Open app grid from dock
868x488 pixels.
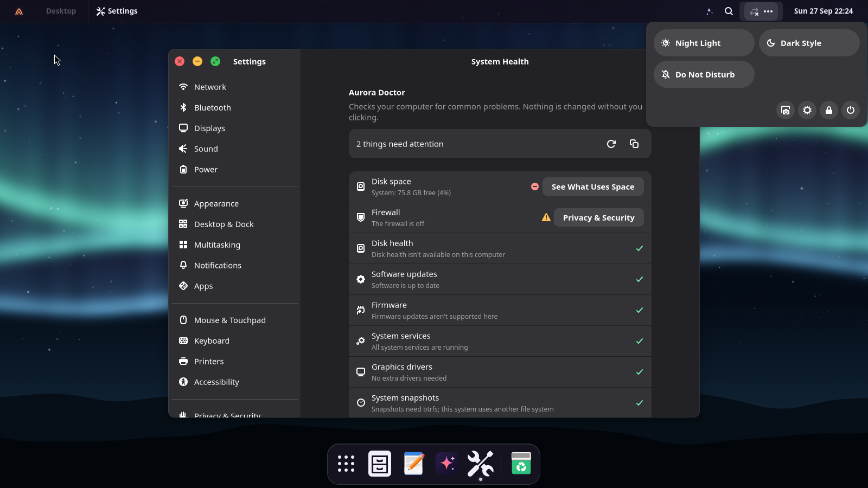pos(346,464)
